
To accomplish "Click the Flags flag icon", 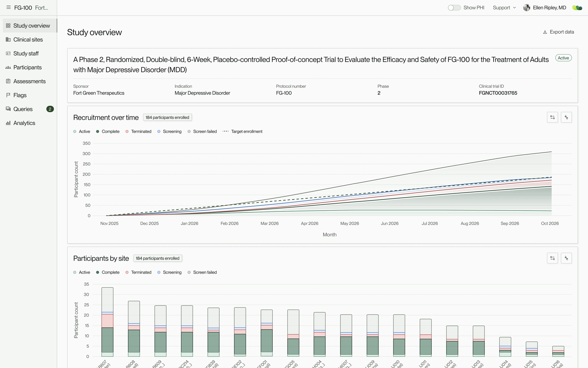I will pyautogui.click(x=8, y=95).
